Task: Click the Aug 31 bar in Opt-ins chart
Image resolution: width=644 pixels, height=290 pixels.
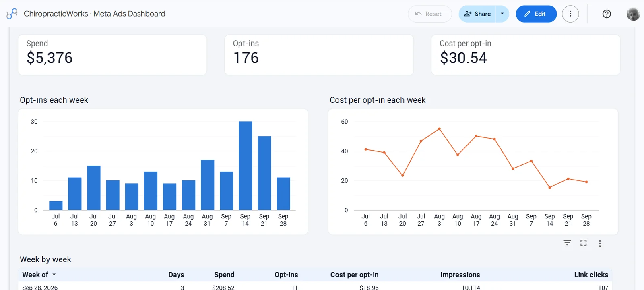Action: (x=207, y=185)
